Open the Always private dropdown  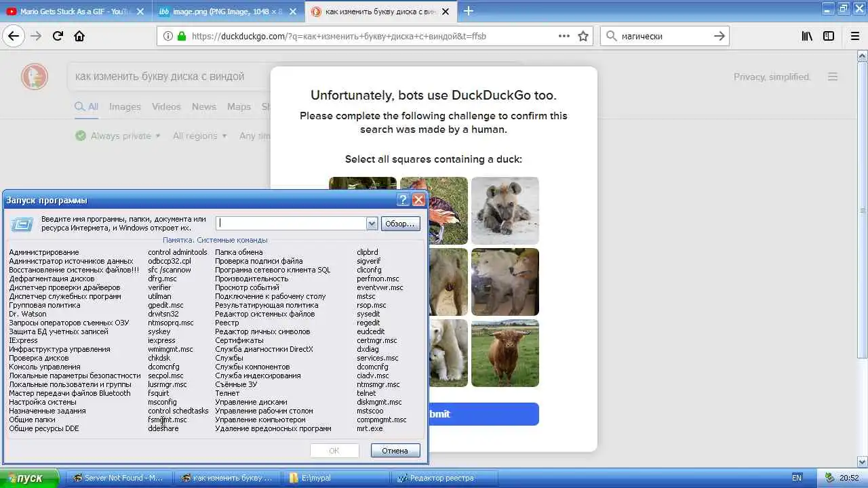coord(118,136)
